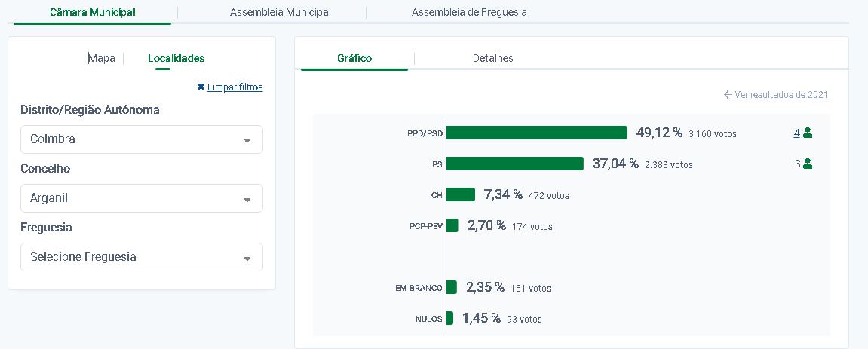Image resolution: width=868 pixels, height=349 pixels.
Task: Switch to the Assembleia Municipal tab
Action: tap(280, 13)
